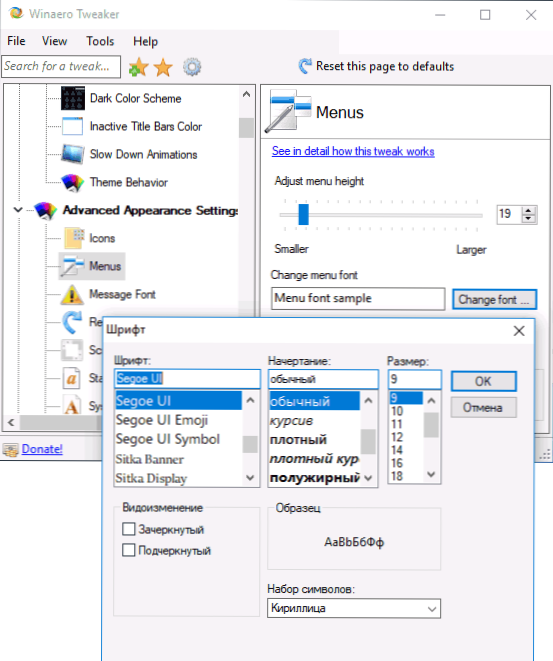The width and height of the screenshot is (553, 661).
Task: Select the Inactive Title Bars Color icon
Action: [x=72, y=126]
